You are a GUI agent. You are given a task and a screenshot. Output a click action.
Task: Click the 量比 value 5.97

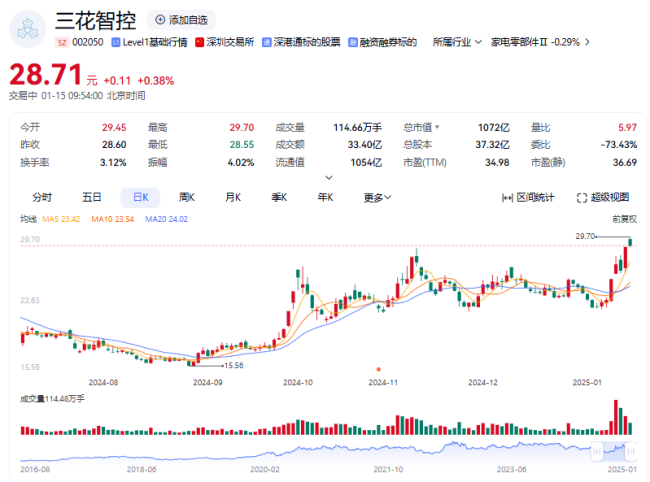(x=627, y=127)
